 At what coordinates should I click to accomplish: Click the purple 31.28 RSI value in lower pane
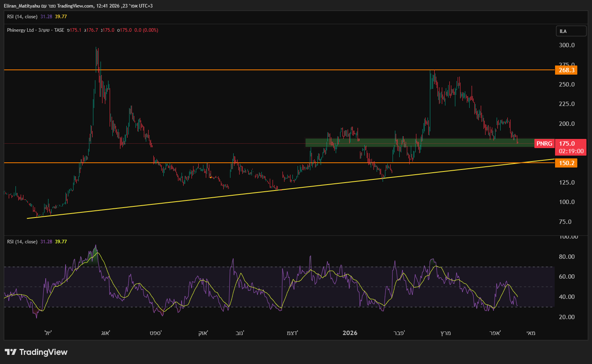tap(46, 242)
